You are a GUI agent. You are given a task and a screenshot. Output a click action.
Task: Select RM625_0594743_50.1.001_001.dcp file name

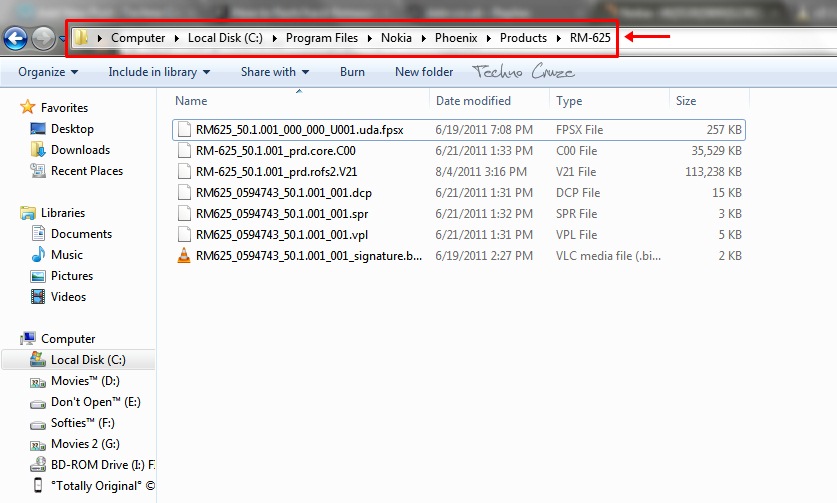tap(283, 193)
